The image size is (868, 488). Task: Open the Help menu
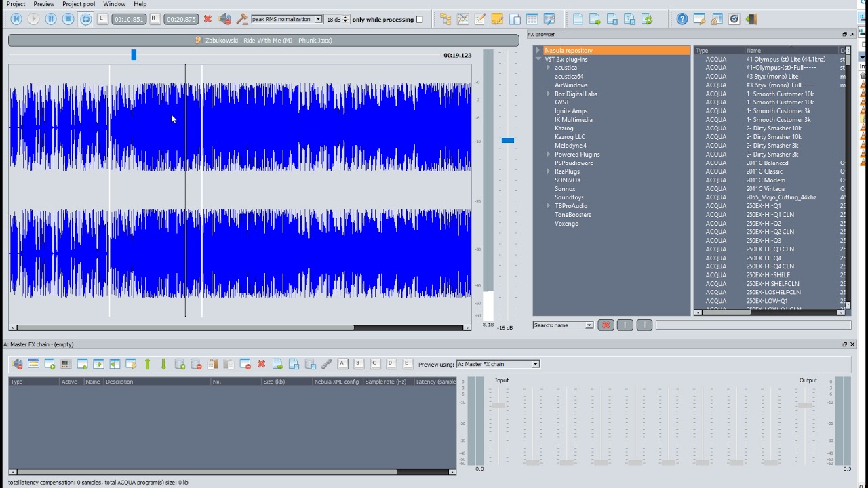click(140, 4)
